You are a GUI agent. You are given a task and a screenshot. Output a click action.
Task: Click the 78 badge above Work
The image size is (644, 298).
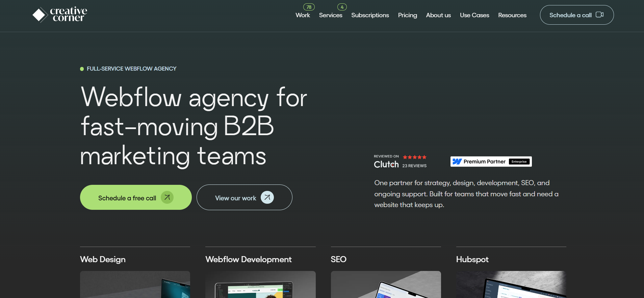point(309,7)
